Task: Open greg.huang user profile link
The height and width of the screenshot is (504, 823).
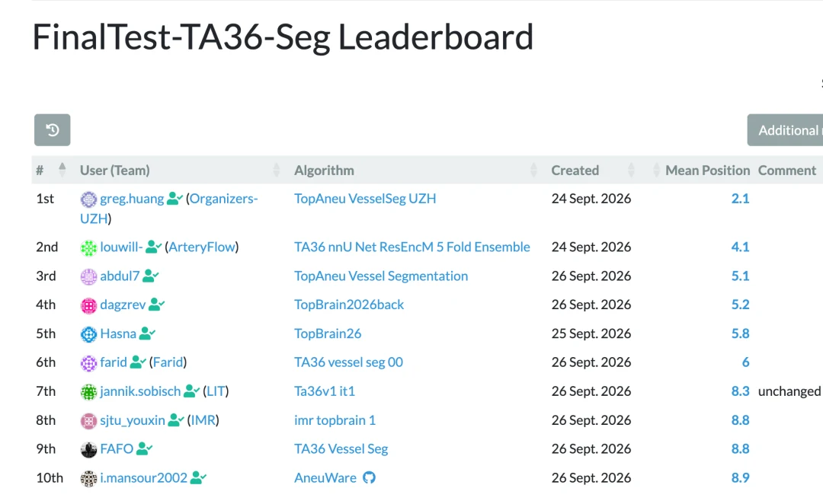Action: pyautogui.click(x=132, y=199)
